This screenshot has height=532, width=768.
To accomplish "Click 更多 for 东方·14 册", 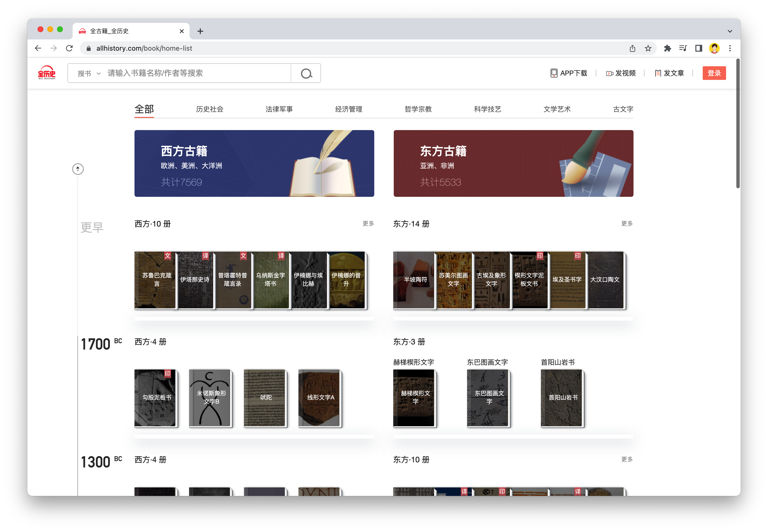I will coord(627,223).
